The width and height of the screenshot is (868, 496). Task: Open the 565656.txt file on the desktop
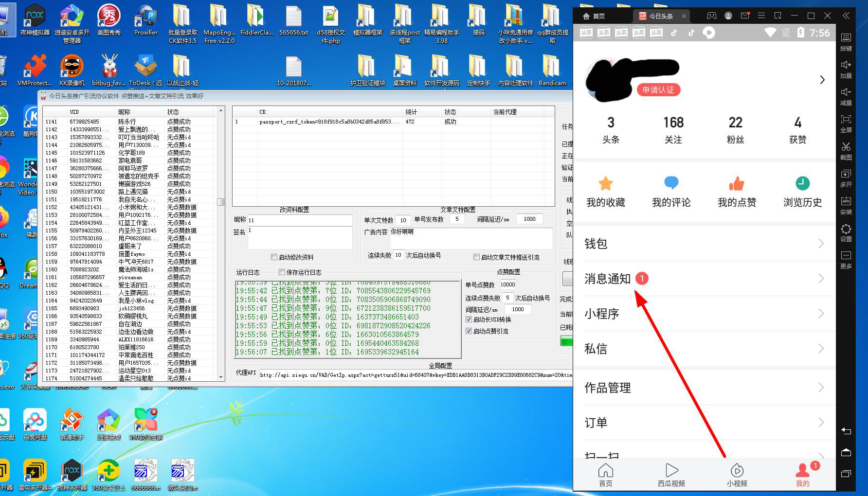click(x=294, y=19)
